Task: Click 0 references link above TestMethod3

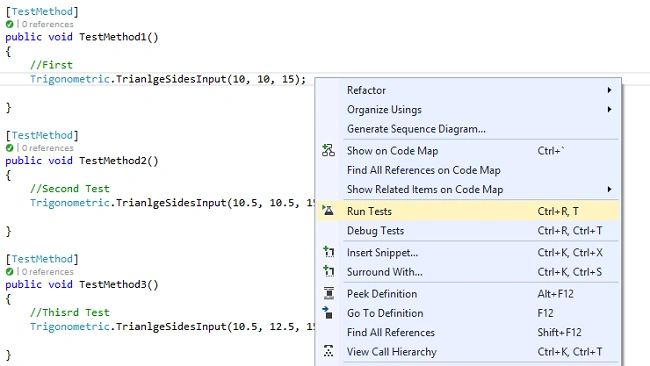Action: (48, 272)
